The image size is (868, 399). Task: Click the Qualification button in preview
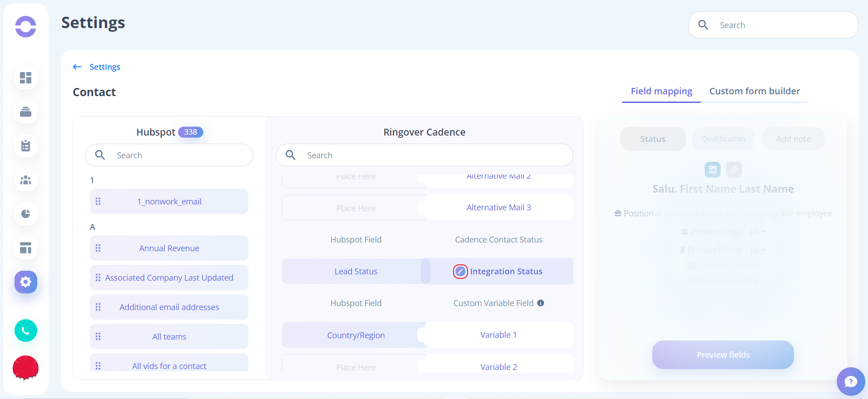723,139
